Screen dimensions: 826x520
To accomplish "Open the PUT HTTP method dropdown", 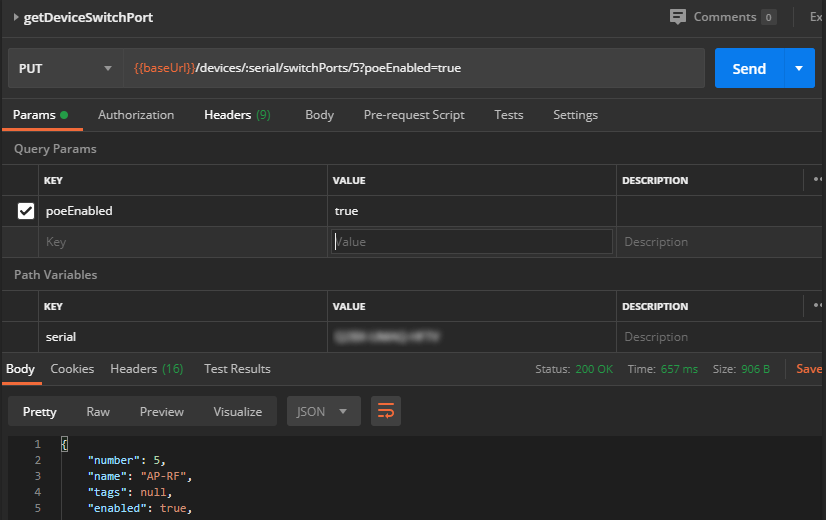I will coord(65,68).
